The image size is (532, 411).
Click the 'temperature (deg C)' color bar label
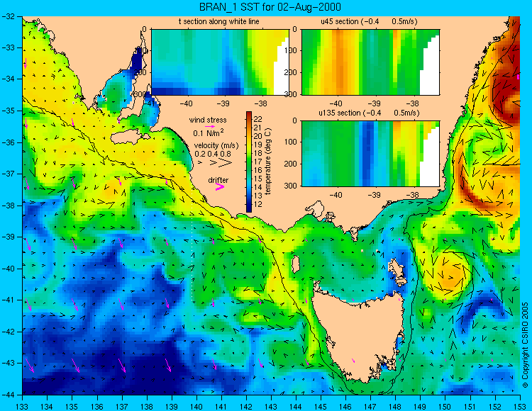click(268, 162)
